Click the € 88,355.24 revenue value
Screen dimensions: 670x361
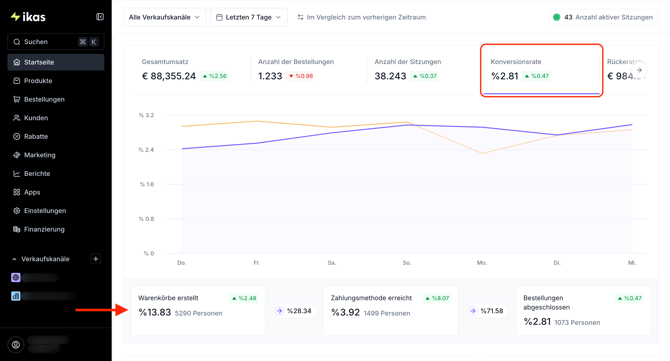point(169,76)
